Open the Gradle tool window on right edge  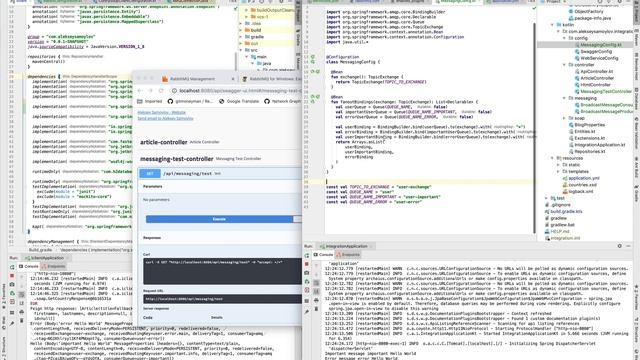tap(636, 194)
